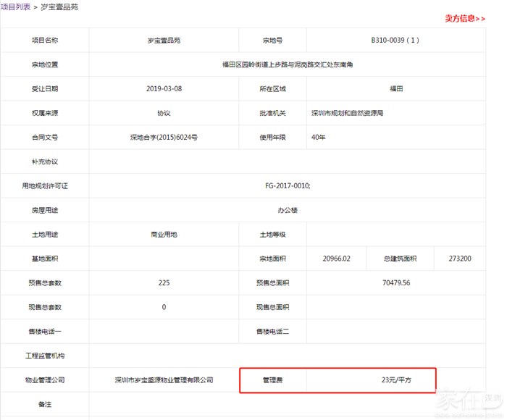Image resolution: width=507 pixels, height=420 pixels.
Task: Click the 卖方信息>> link
Action: tap(464, 18)
